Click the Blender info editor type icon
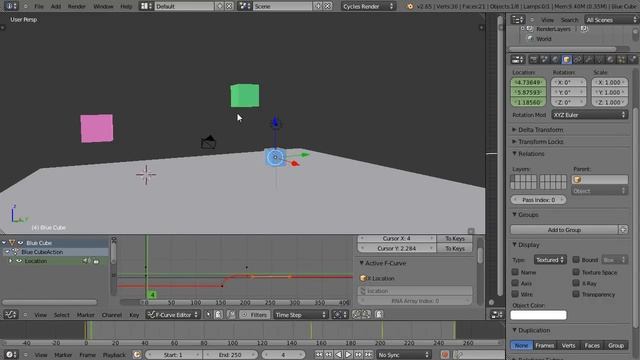This screenshot has height=360, width=640. 11,6
